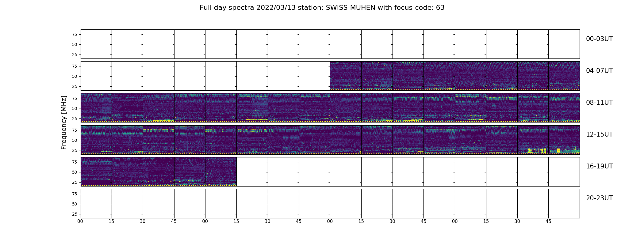Select the 08-11UT row label
Image resolution: width=644 pixels, height=245 pixels.
pos(599,103)
